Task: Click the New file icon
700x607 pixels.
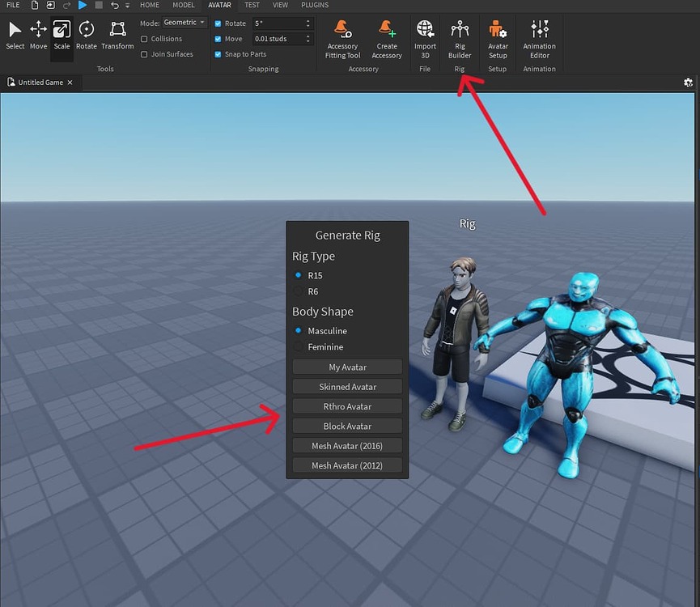Action: [35, 6]
